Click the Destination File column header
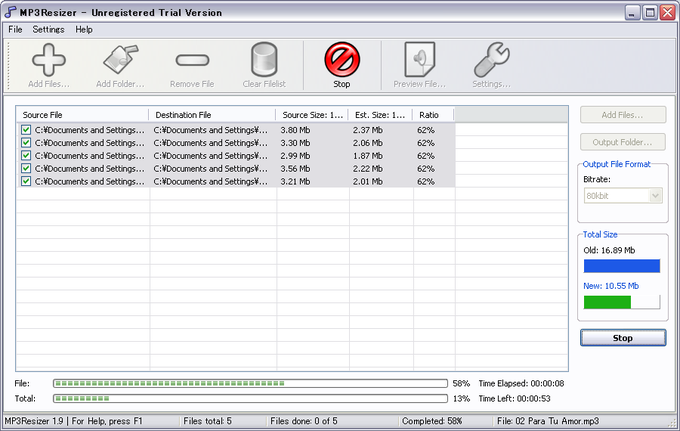Viewport: 680px width, 431px height. (x=212, y=115)
